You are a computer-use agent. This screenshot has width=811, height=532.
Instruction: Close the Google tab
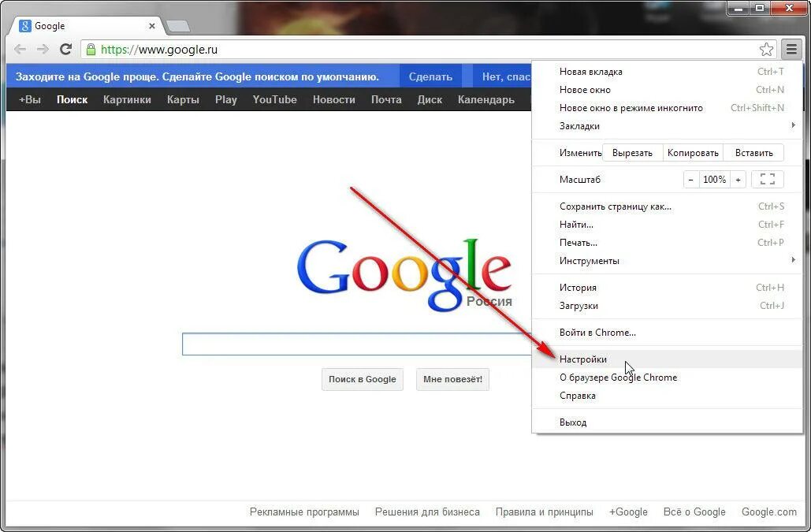pyautogui.click(x=151, y=26)
